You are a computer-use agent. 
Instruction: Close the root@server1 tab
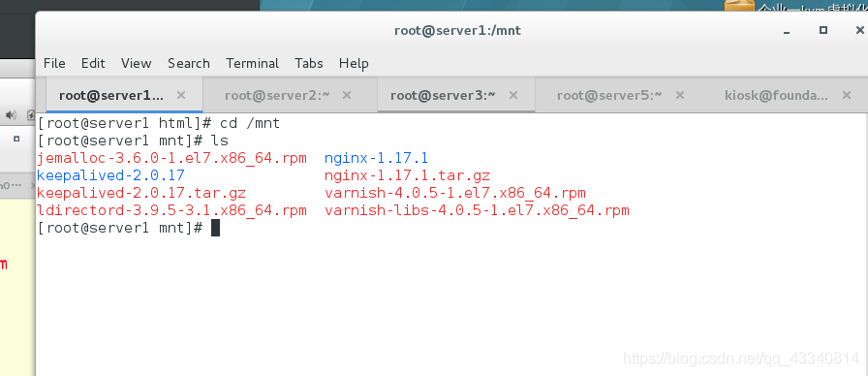click(181, 95)
